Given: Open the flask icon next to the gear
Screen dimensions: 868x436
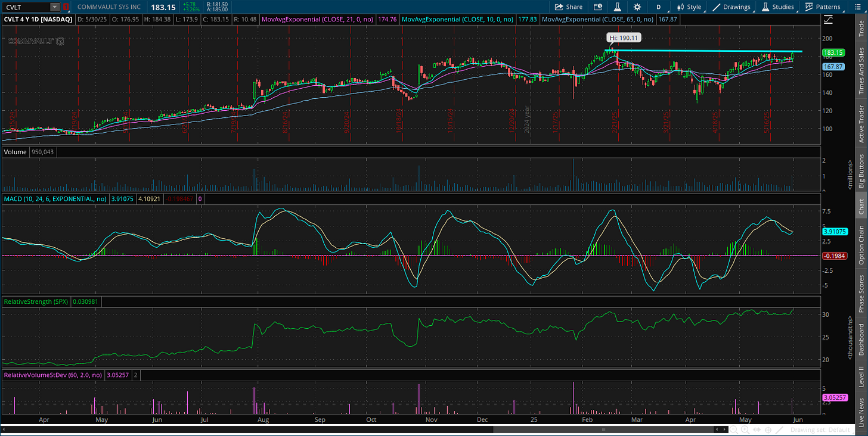Looking at the screenshot, I should (618, 7).
